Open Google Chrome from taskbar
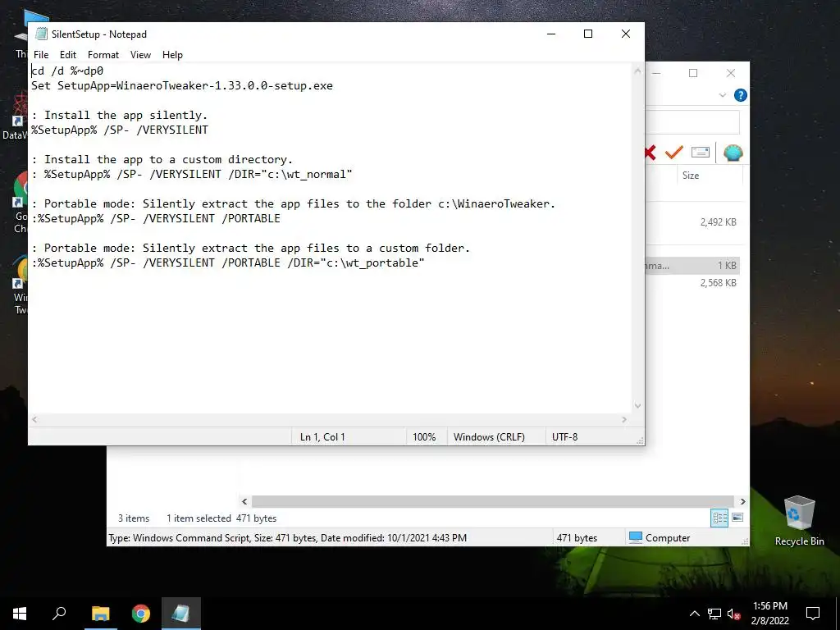Screen dimensions: 840x630 pos(141,614)
